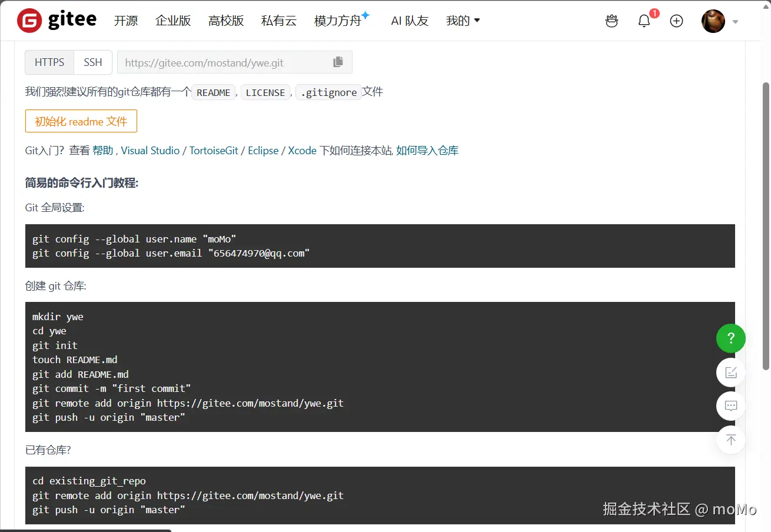
Task: Click the repository URL input field
Action: tap(235, 62)
